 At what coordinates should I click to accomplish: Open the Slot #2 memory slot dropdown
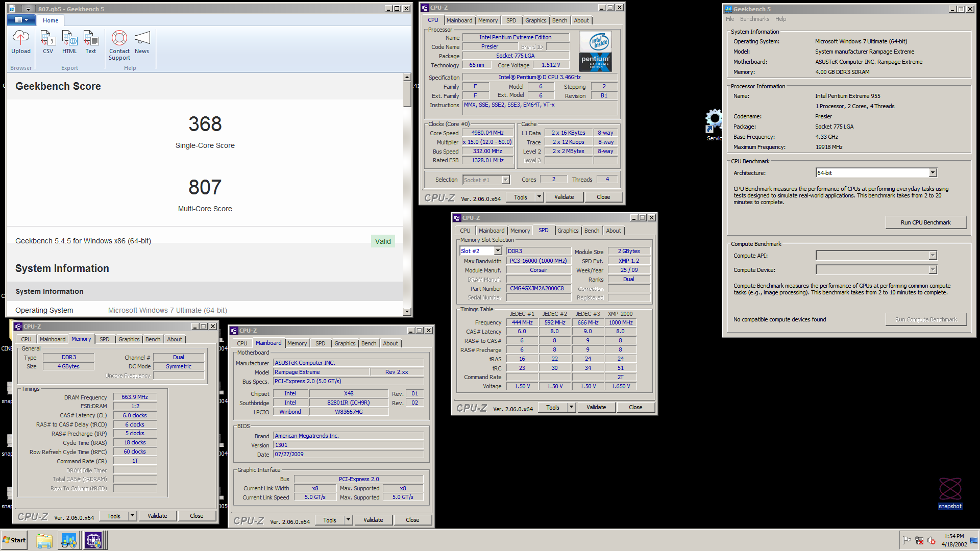(481, 251)
